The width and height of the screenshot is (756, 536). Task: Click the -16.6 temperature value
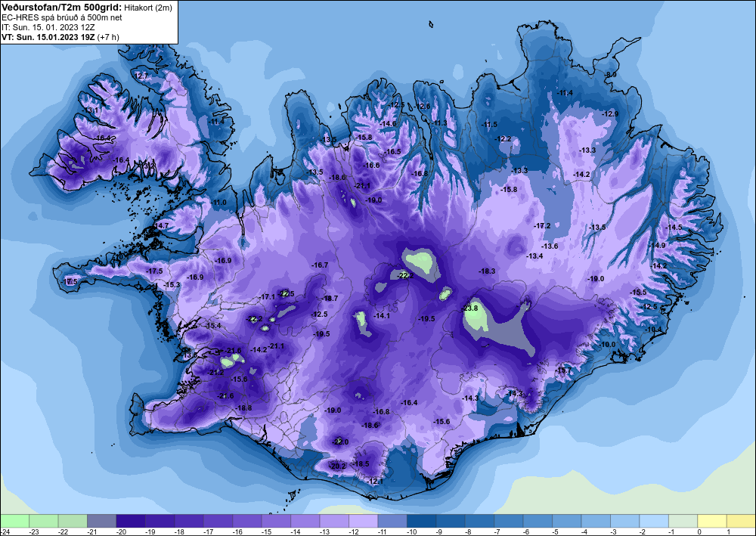click(x=371, y=165)
